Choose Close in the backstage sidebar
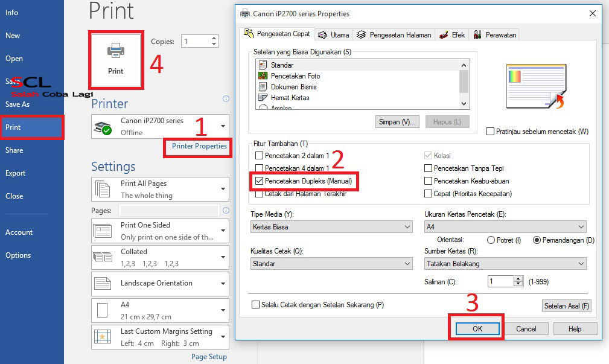Image resolution: width=609 pixels, height=364 pixels. point(14,196)
